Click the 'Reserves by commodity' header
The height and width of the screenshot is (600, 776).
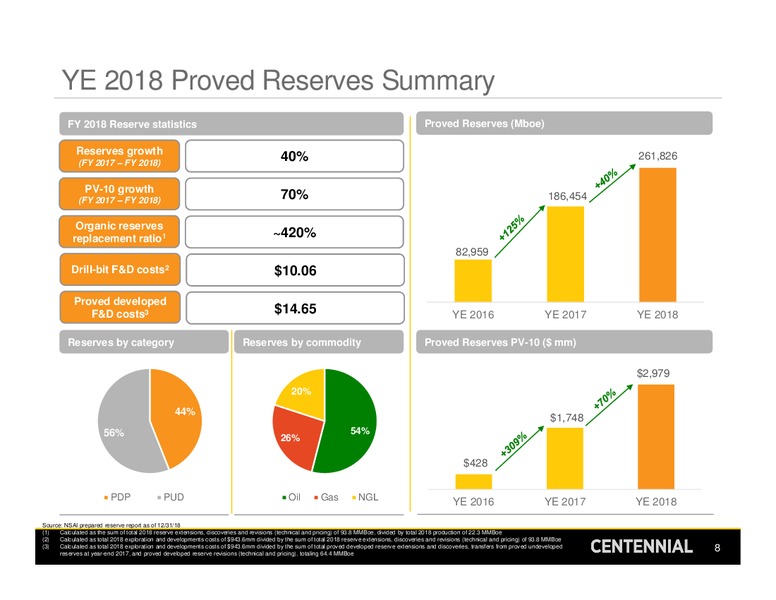[x=318, y=342]
